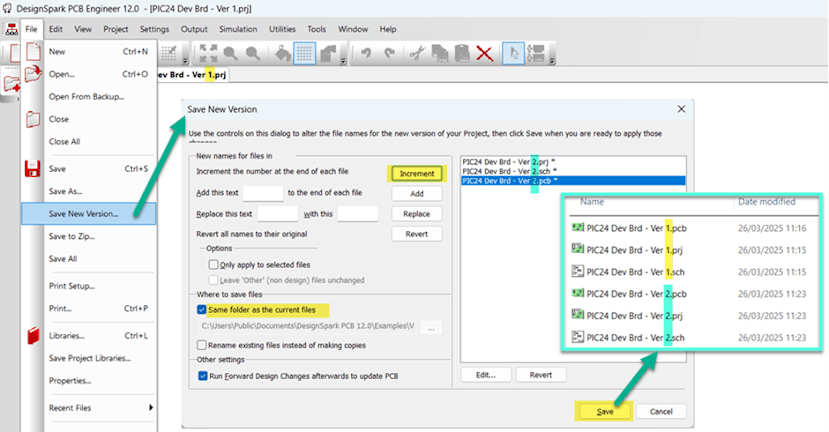
Task: Open the Settings menu
Action: tap(154, 29)
